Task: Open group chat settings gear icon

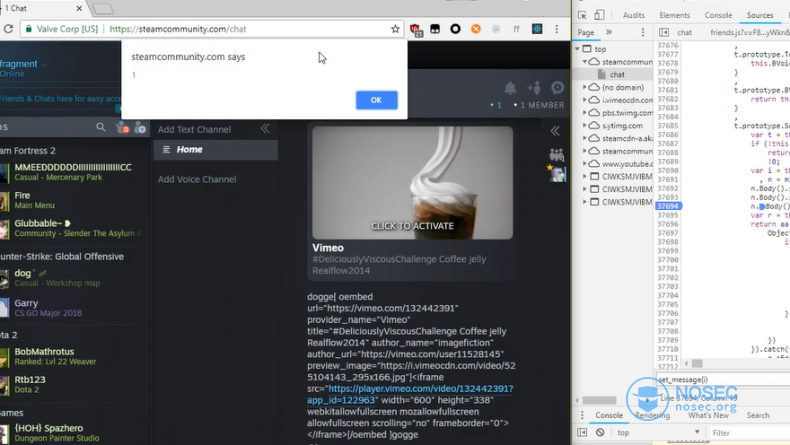Action: (x=557, y=88)
